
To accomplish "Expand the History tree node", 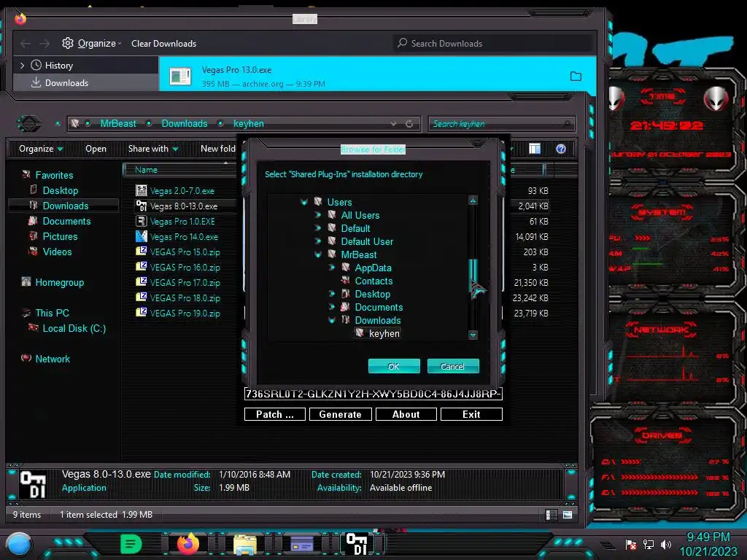I will pyautogui.click(x=22, y=65).
